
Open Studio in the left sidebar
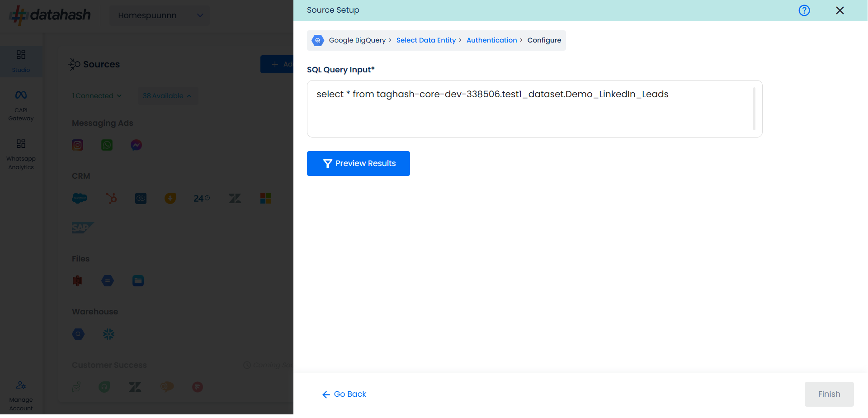tap(21, 61)
